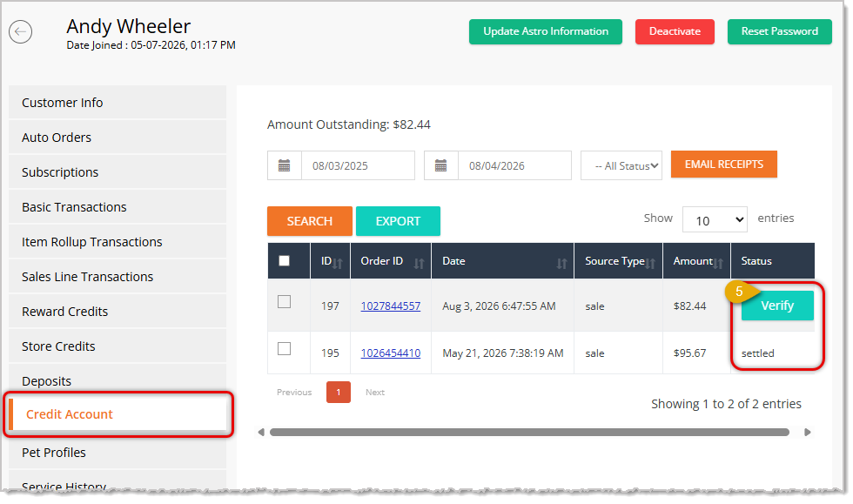The image size is (853, 504).
Task: Open Item Rollup Transactions section
Action: (x=118, y=242)
